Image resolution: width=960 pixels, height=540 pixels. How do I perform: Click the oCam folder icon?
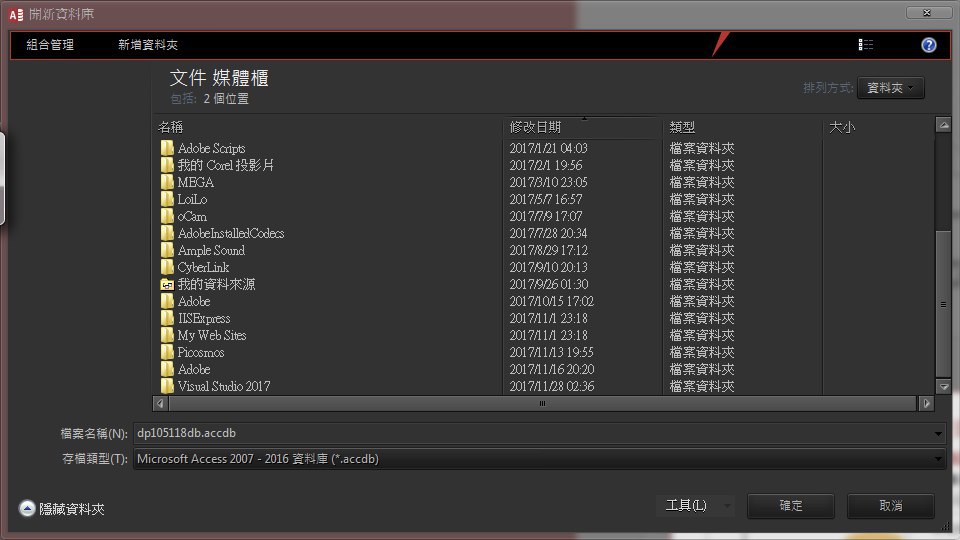[167, 217]
